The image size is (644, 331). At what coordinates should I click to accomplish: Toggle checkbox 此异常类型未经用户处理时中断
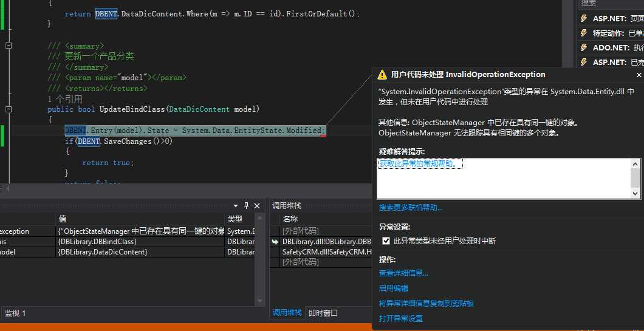[x=386, y=241]
